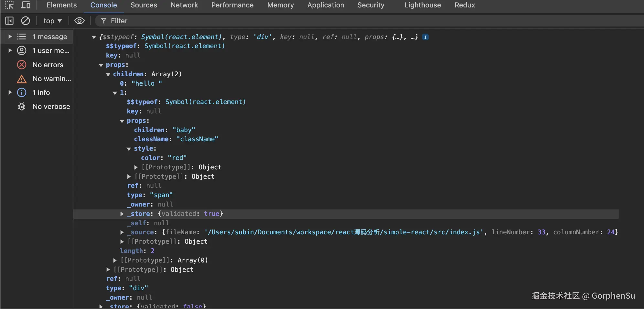Expand the _store object property
This screenshot has height=309, width=644.
pos(122,214)
